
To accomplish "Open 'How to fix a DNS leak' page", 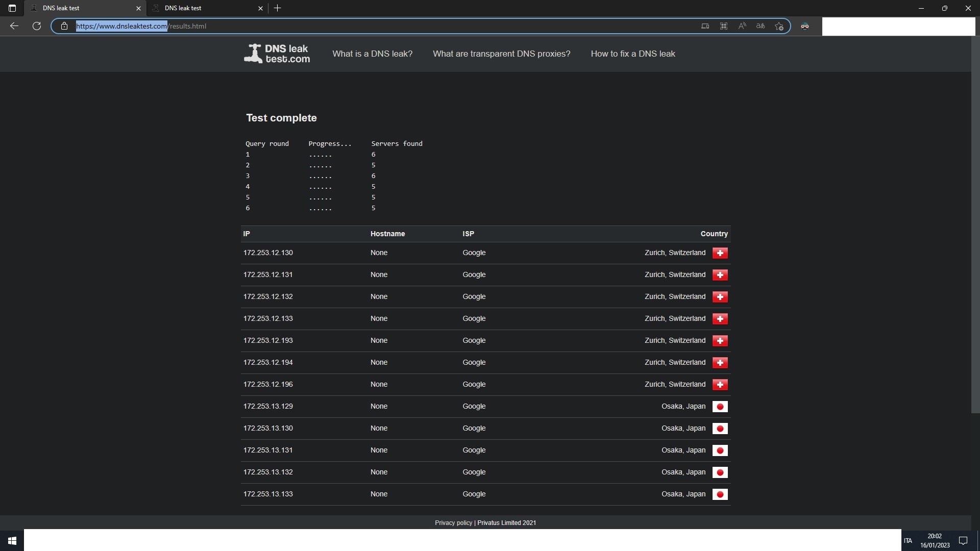I will tap(633, 54).
